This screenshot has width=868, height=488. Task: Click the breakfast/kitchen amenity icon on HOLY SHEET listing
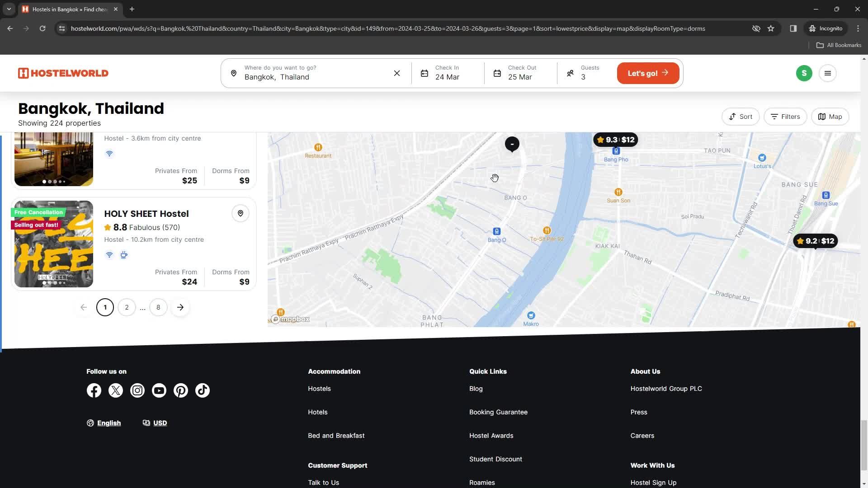123,255
